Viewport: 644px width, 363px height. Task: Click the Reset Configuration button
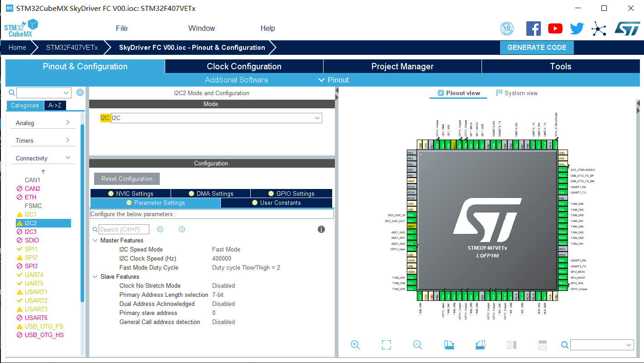127,179
